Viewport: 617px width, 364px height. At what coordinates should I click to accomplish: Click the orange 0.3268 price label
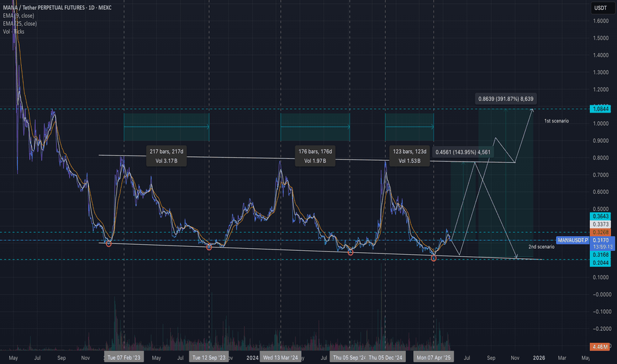tap(600, 232)
